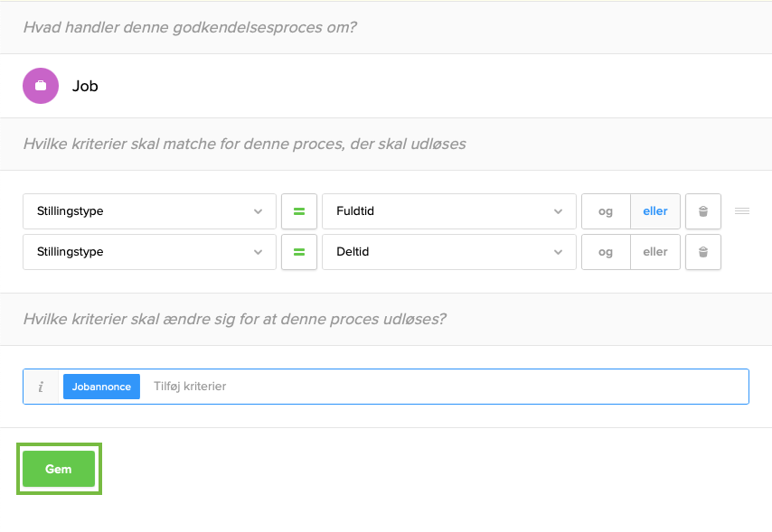The width and height of the screenshot is (772, 532).
Task: Select "eller" in the Fuldtid row
Action: click(x=654, y=211)
